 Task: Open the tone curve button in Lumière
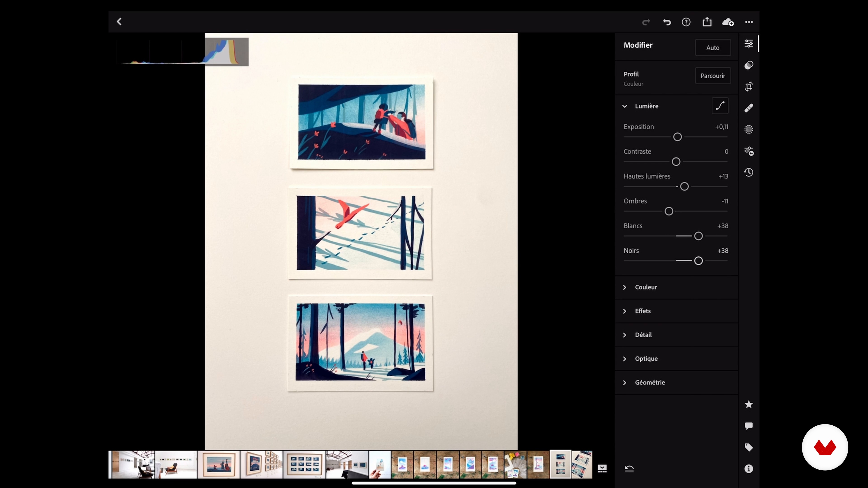720,106
